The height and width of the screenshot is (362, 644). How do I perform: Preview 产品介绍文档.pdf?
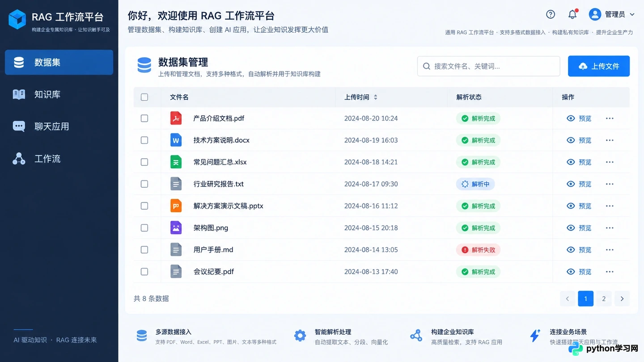(579, 118)
